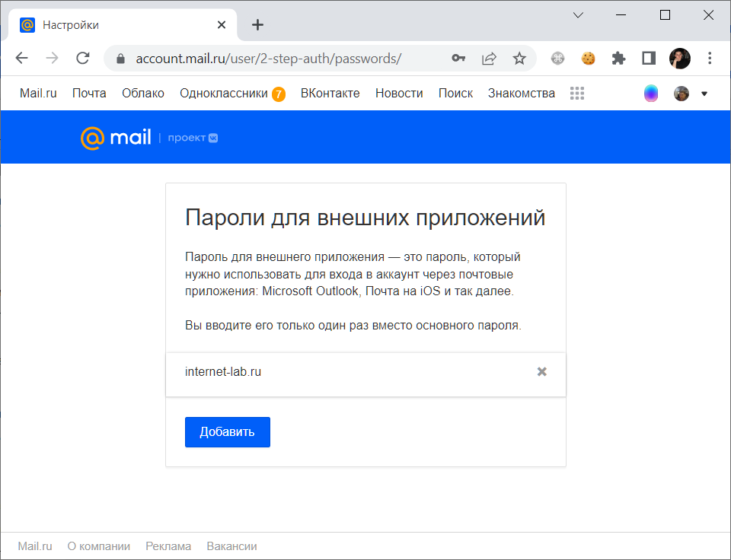
Task: Click the cookie extension icon
Action: (x=589, y=59)
